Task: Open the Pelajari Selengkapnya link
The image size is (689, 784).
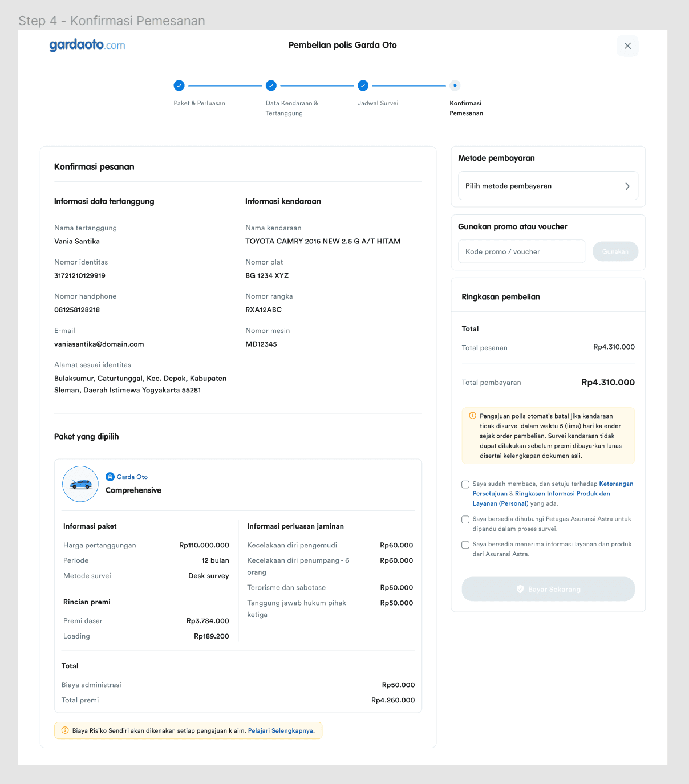Action: point(280,730)
